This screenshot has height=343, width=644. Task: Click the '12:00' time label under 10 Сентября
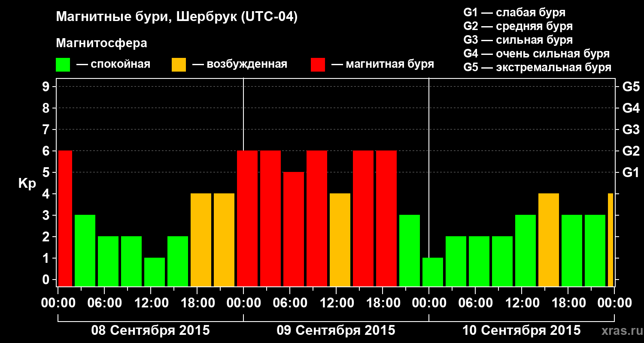click(522, 303)
